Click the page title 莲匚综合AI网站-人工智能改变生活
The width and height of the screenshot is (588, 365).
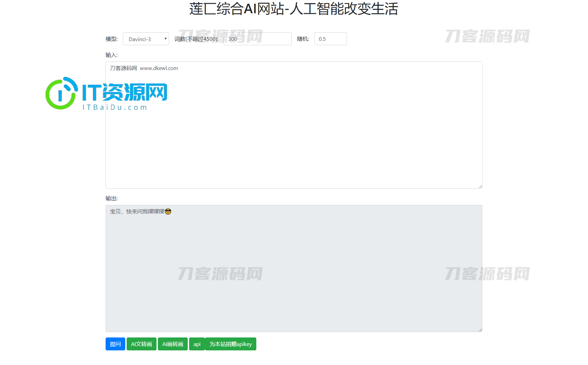pyautogui.click(x=294, y=9)
